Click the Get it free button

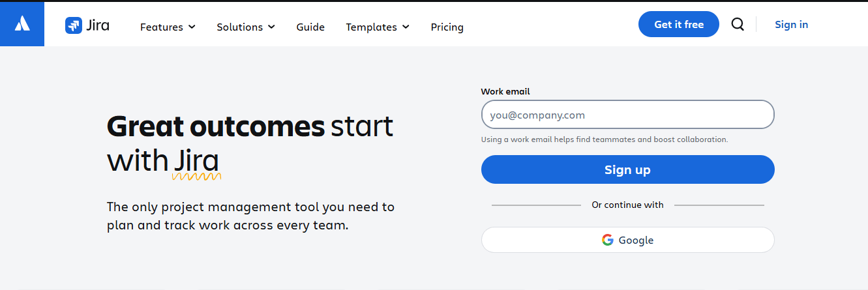click(679, 24)
